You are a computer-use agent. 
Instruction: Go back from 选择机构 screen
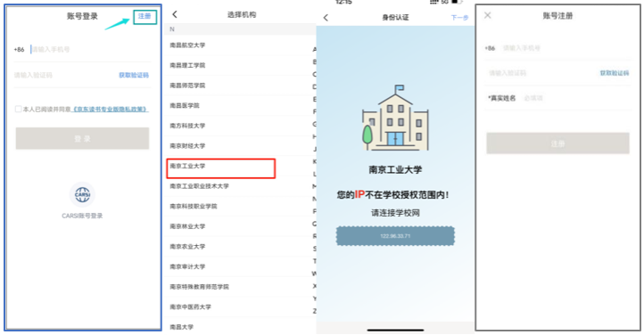175,14
